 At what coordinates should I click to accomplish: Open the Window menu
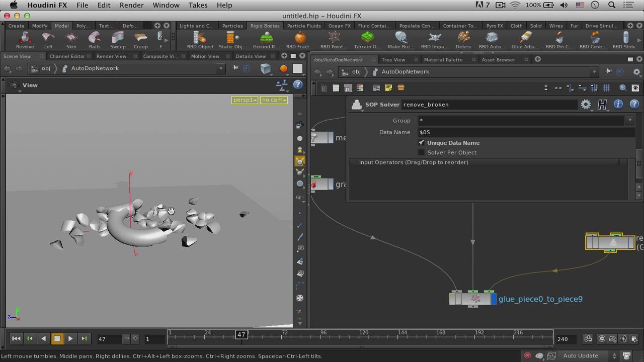[x=166, y=5]
